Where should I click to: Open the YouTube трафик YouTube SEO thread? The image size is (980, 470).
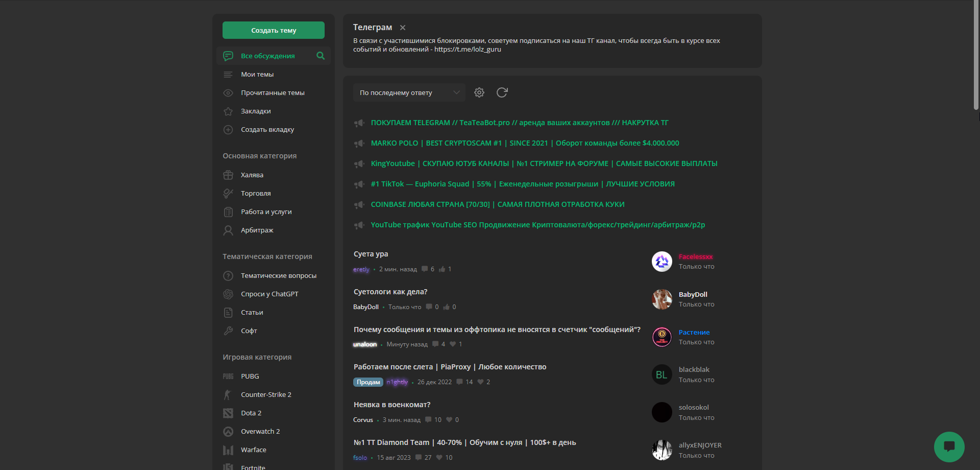pyautogui.click(x=538, y=225)
